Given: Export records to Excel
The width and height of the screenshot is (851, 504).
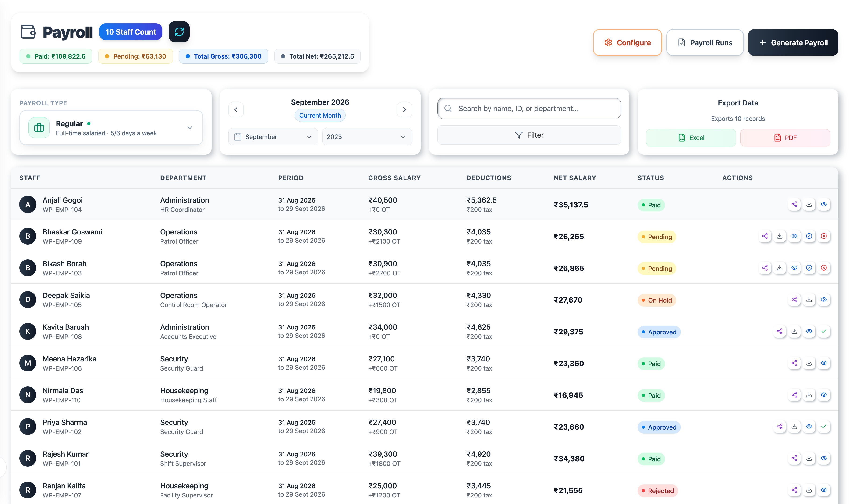Looking at the screenshot, I should pyautogui.click(x=691, y=138).
